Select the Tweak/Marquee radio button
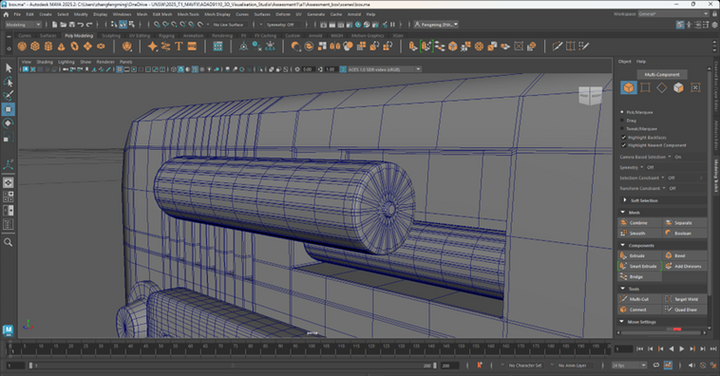Image resolution: width=720 pixels, height=376 pixels. 622,129
